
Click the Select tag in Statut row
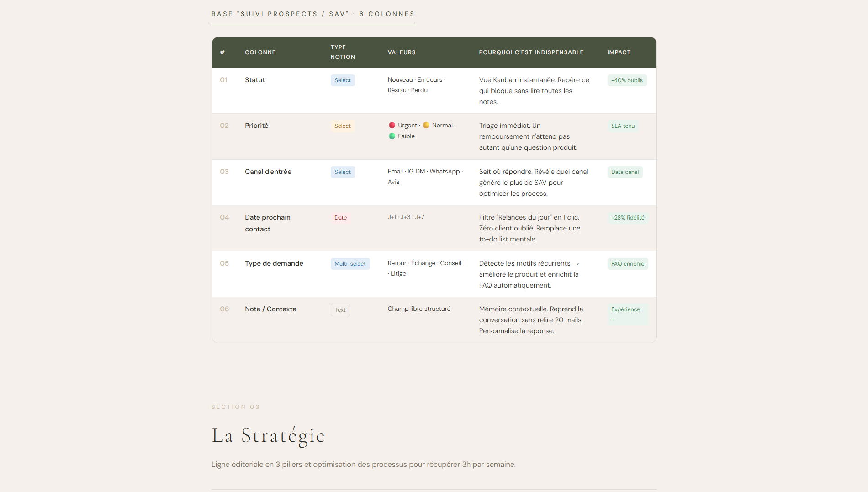coord(343,80)
